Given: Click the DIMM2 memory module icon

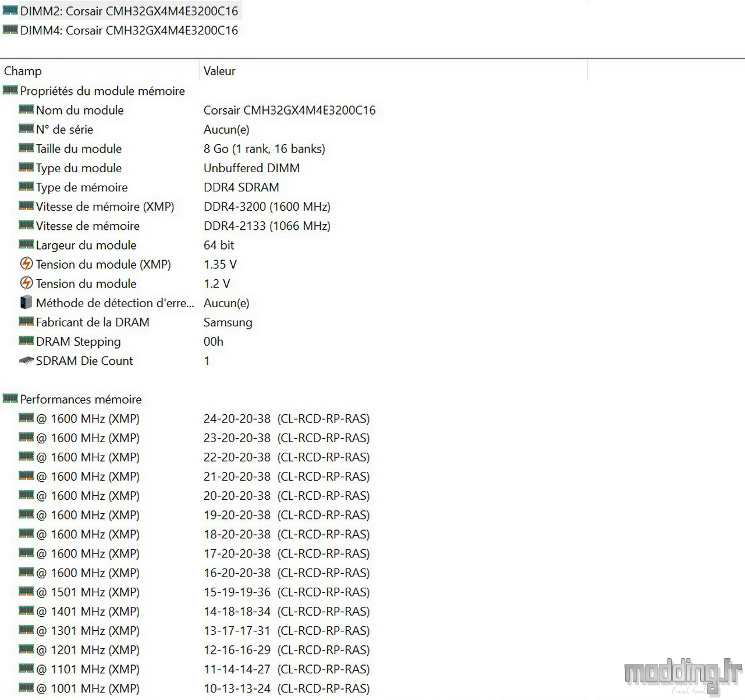Looking at the screenshot, I should pyautogui.click(x=10, y=10).
